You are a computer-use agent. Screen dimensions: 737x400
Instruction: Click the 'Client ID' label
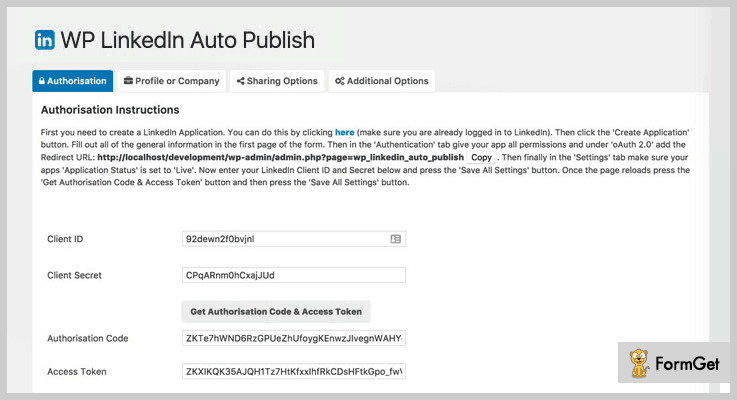point(65,239)
